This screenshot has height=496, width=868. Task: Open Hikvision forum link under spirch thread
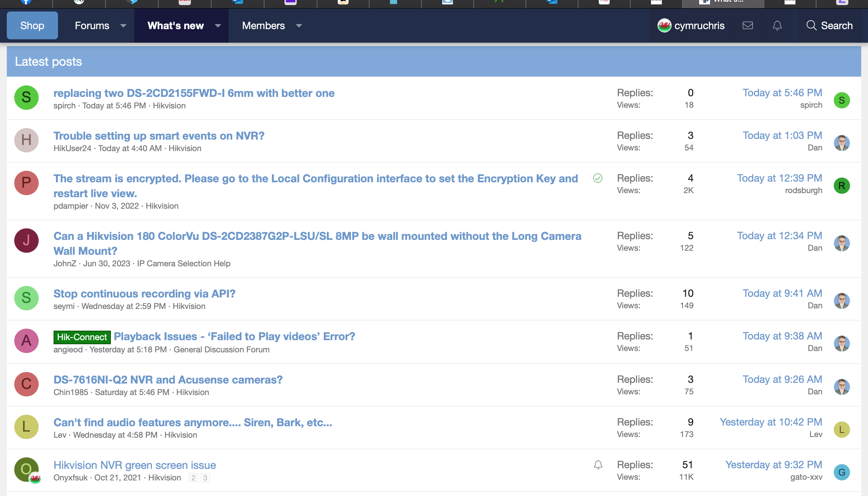click(x=169, y=106)
